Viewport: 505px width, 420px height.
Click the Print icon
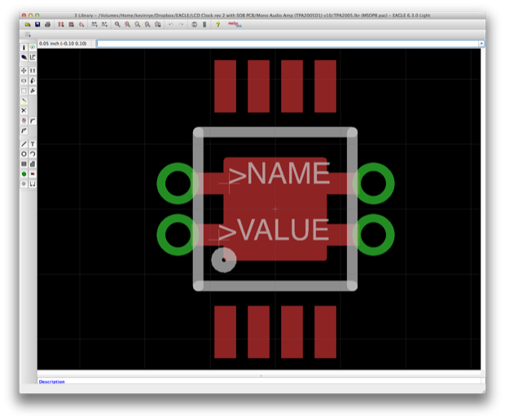point(48,24)
